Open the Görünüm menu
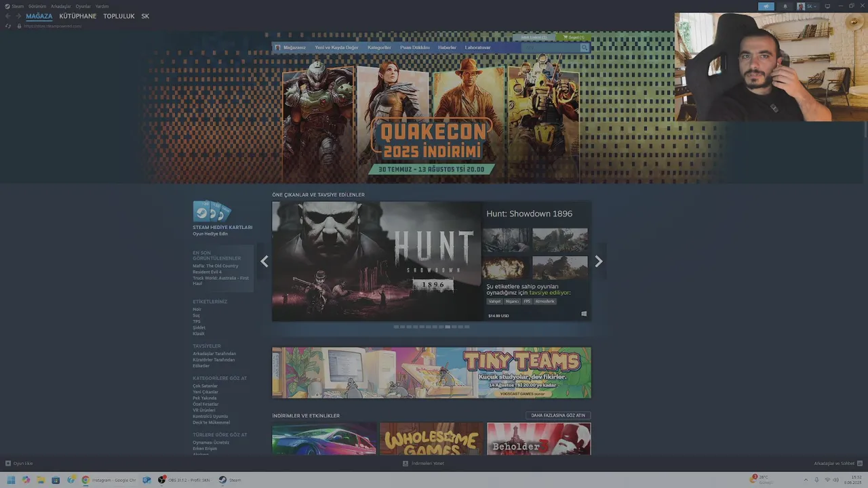Screen dimensions: 868x488 click(37, 6)
